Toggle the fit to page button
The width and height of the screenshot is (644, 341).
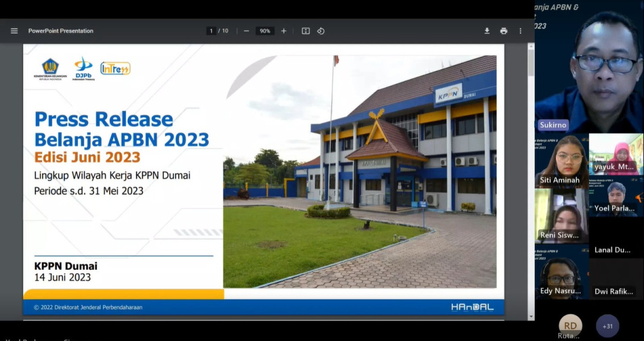[306, 31]
